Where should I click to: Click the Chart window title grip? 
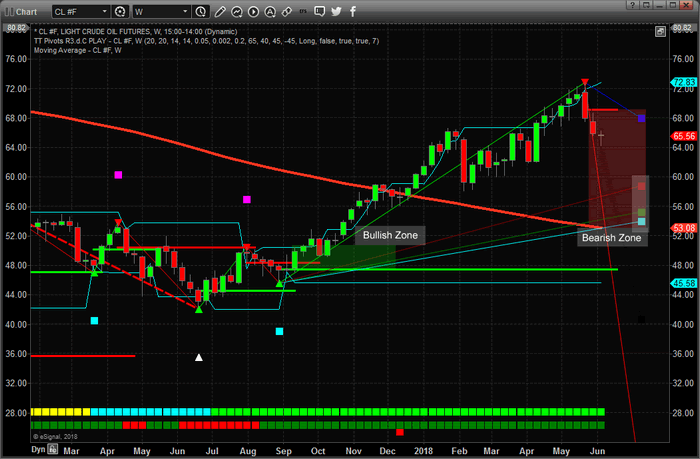pos(9,12)
